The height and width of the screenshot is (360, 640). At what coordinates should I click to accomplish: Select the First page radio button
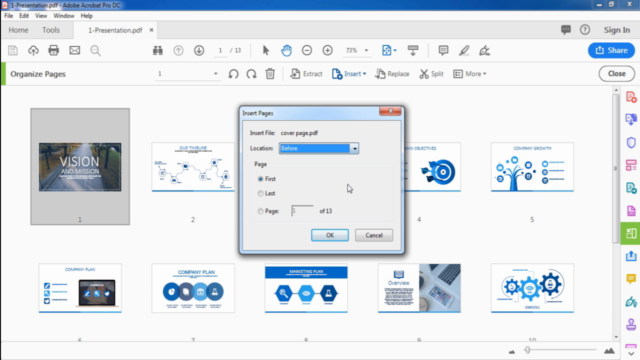[x=260, y=179]
